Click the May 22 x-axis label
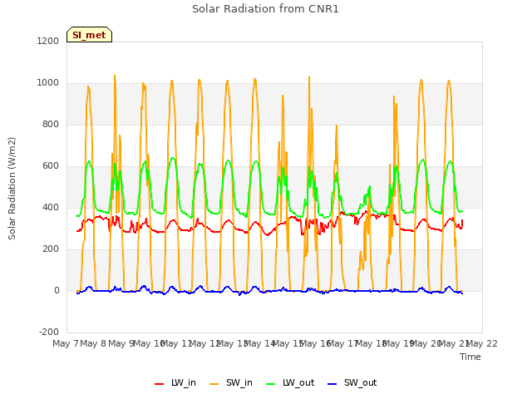The width and height of the screenshot is (532, 399). (482, 343)
